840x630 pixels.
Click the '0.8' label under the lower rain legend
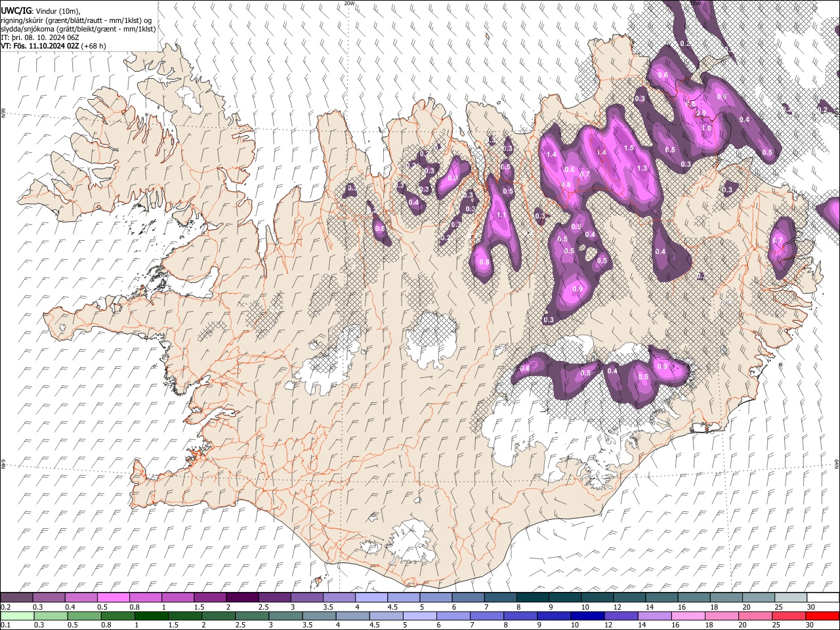point(106,625)
